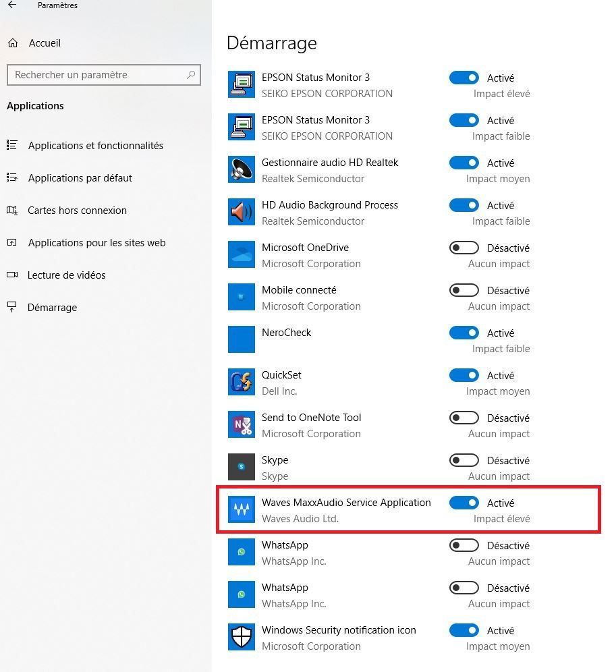The width and height of the screenshot is (616, 672).
Task: Click the HD Audio Background Process label
Action: [330, 205]
